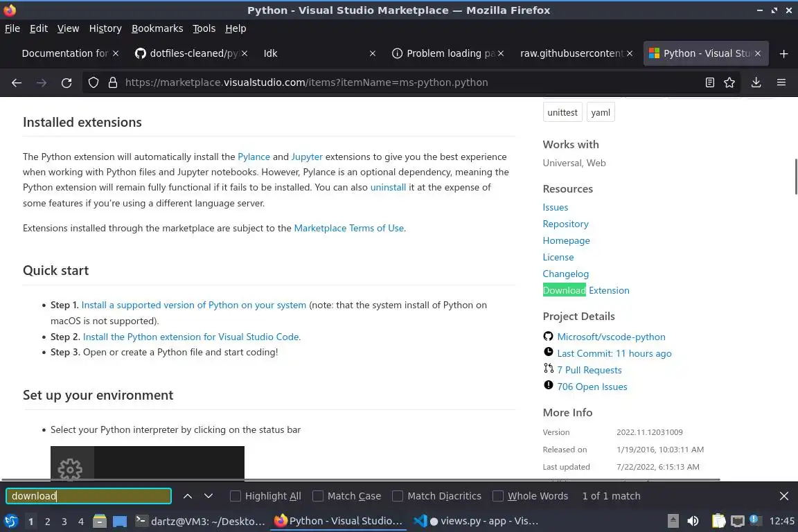The height and width of the screenshot is (532, 798).
Task: Open the Jupyter extension link
Action: click(x=307, y=157)
